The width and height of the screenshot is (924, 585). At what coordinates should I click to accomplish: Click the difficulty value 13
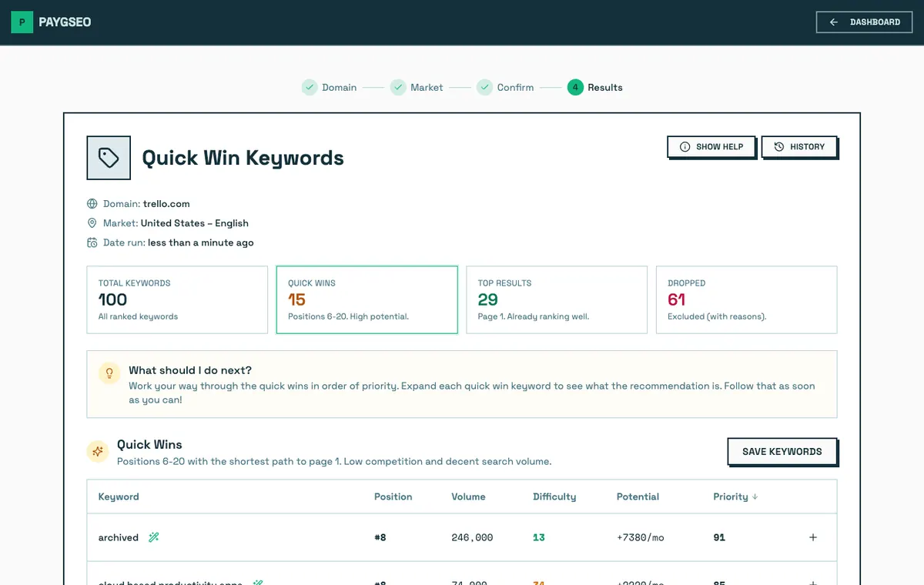coord(539,537)
